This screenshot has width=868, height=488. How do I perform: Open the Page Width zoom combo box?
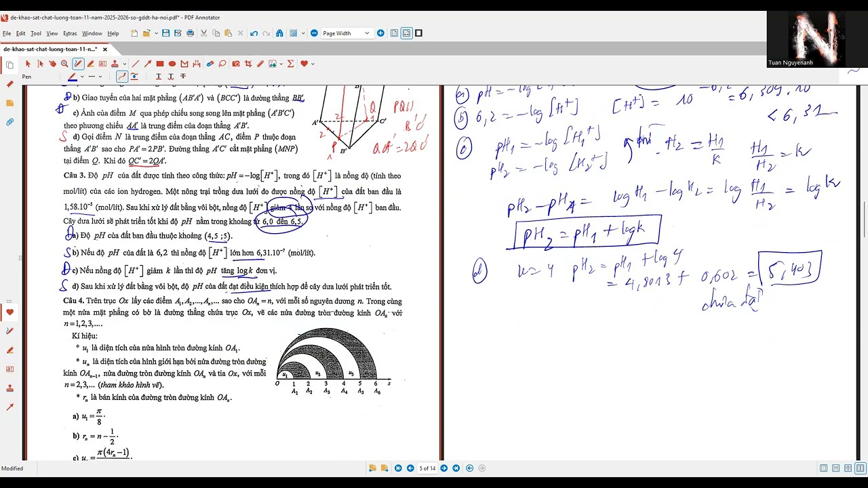pos(346,33)
